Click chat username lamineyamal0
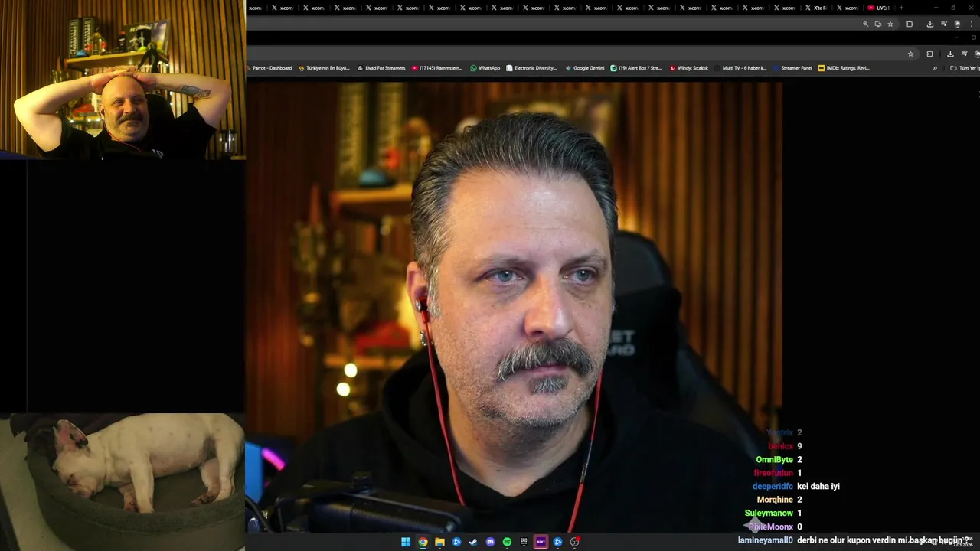980x551 pixels. tap(765, 540)
